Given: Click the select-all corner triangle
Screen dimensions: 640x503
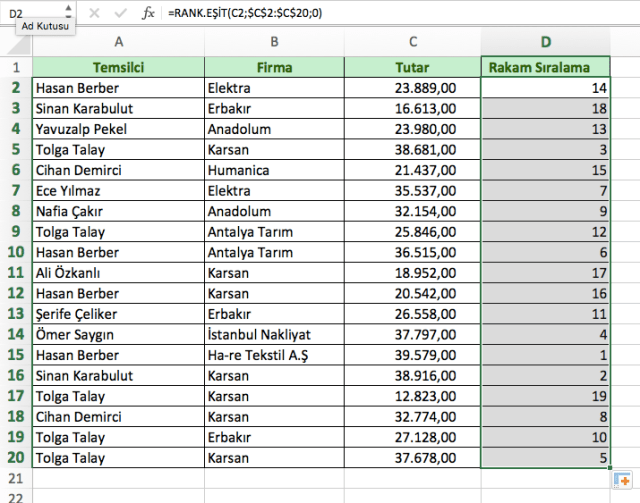Looking at the screenshot, I should coord(16,42).
